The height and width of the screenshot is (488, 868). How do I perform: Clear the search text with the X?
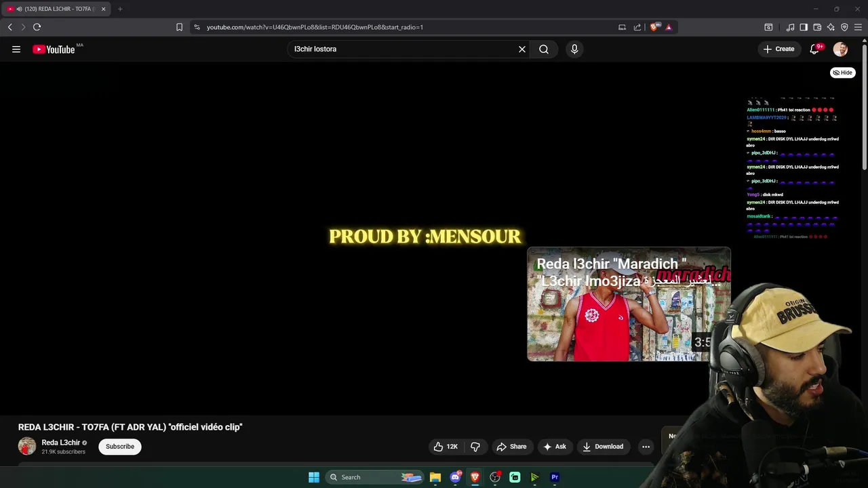pos(522,49)
